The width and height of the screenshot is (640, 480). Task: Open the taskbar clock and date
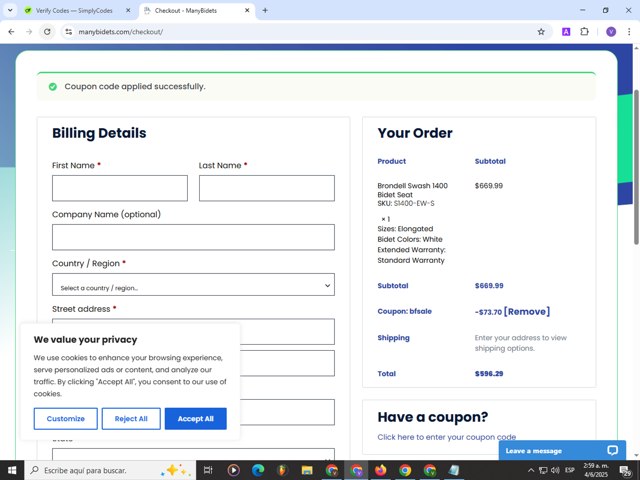click(596, 470)
